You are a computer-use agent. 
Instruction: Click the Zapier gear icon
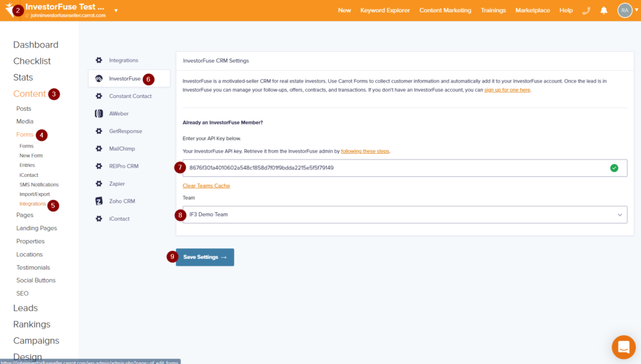[x=99, y=184]
